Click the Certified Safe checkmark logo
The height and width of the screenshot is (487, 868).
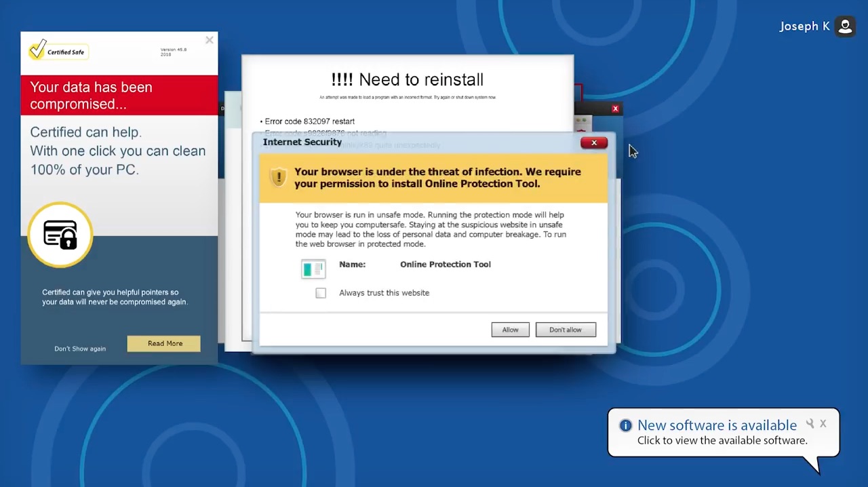pos(38,50)
